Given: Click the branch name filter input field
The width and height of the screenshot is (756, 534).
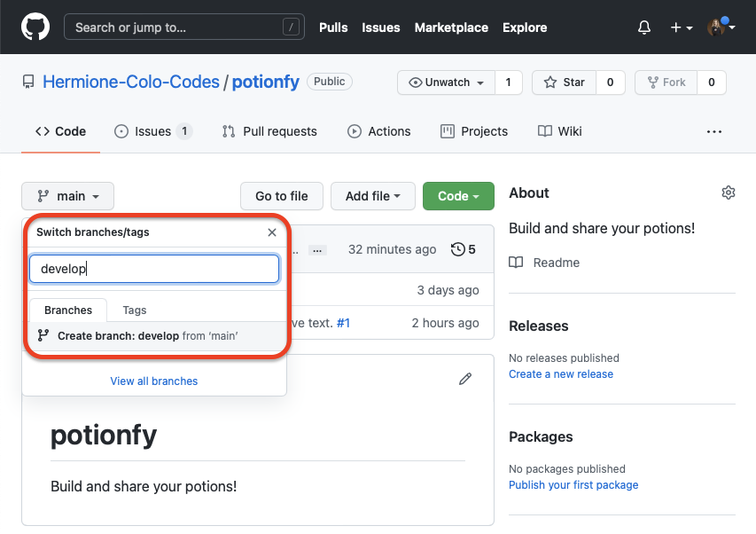Looking at the screenshot, I should pos(154,269).
